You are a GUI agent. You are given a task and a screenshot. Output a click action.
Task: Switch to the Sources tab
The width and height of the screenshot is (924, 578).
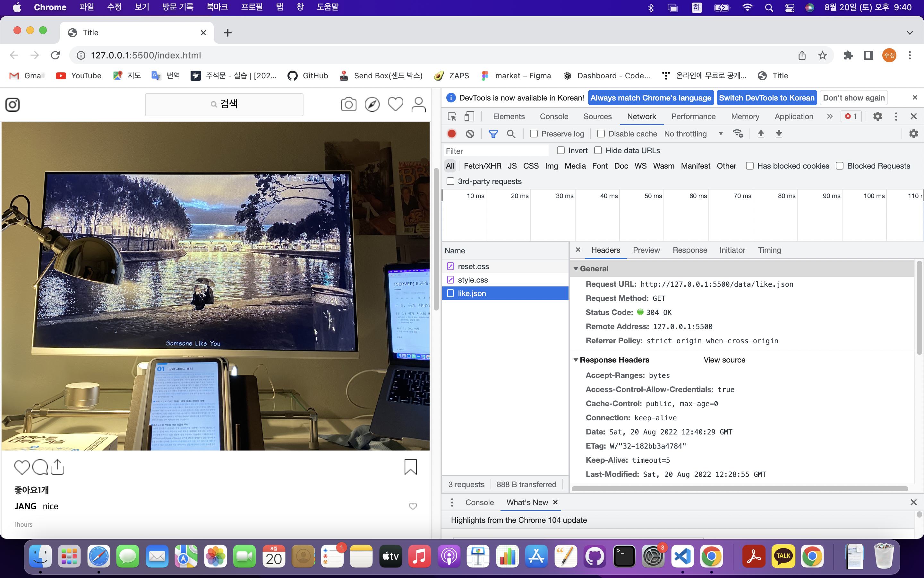click(x=597, y=117)
